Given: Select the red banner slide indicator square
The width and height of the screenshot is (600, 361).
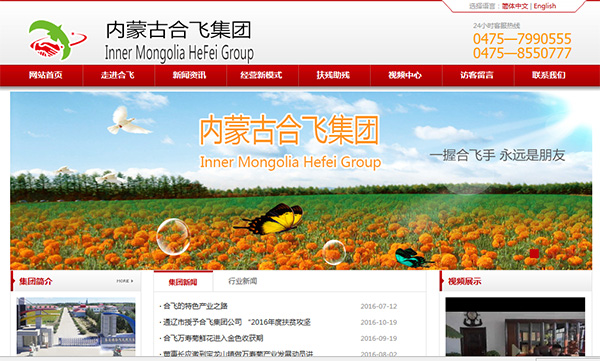Looking at the screenshot, I should click(534, 253).
